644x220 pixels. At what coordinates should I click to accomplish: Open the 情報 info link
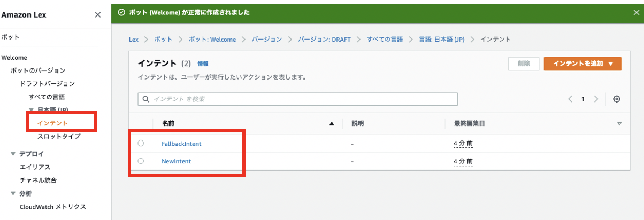203,64
